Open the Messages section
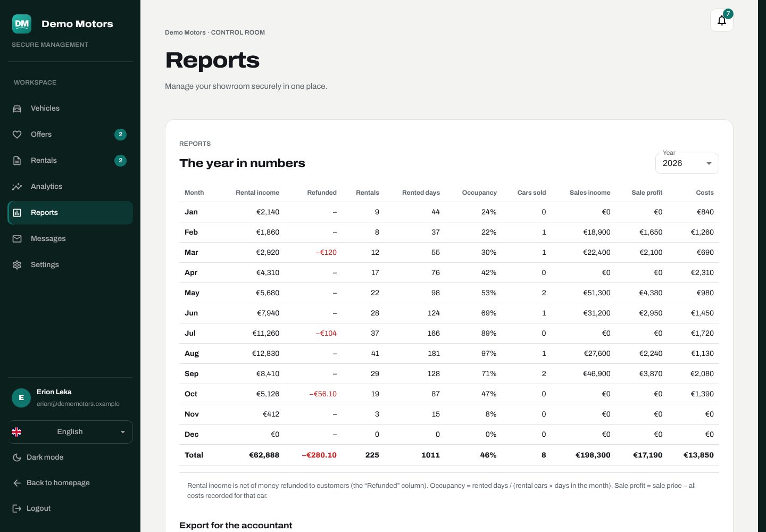The image size is (766, 532). coord(70,239)
